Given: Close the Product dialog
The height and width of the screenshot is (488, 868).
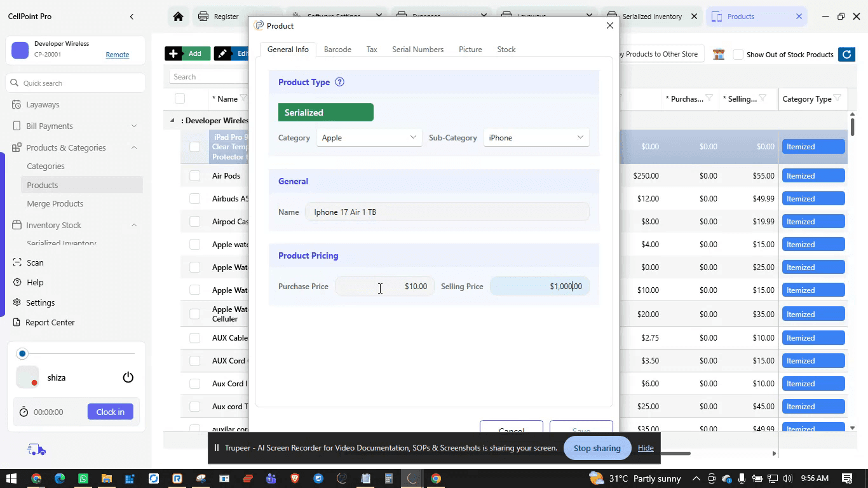Looking at the screenshot, I should pyautogui.click(x=610, y=25).
